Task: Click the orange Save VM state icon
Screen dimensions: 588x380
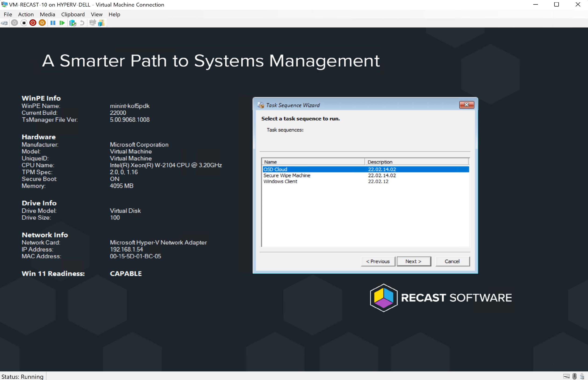Action: pyautogui.click(x=42, y=23)
